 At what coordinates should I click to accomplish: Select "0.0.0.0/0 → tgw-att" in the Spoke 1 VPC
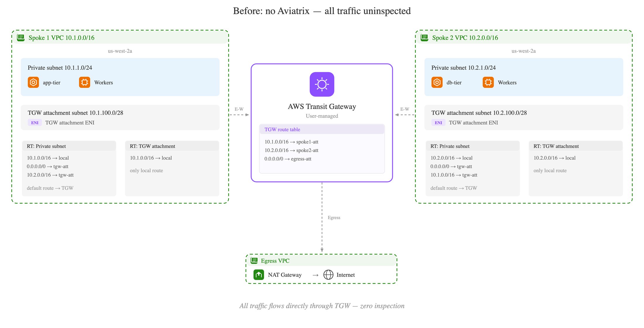pos(48,166)
